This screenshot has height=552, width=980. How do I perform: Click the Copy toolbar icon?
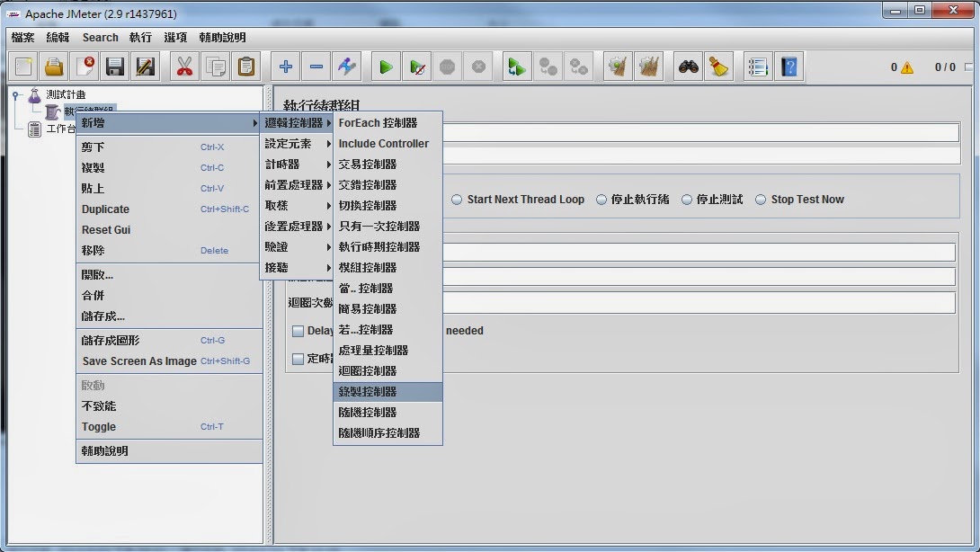[216, 67]
